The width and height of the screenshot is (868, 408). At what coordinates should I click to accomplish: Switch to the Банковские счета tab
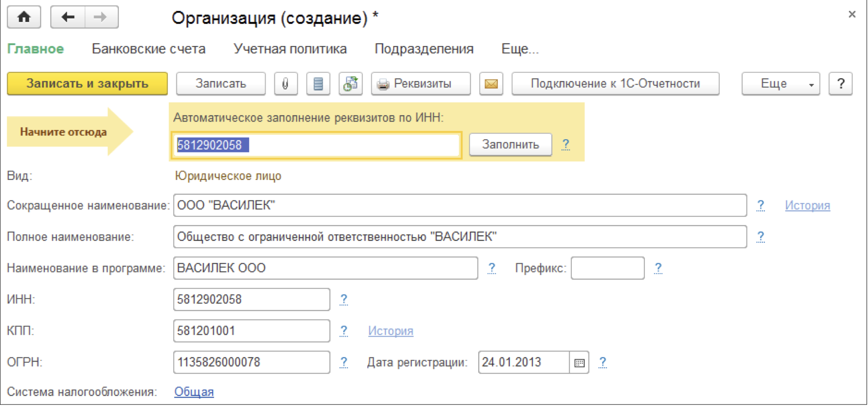[x=148, y=49]
